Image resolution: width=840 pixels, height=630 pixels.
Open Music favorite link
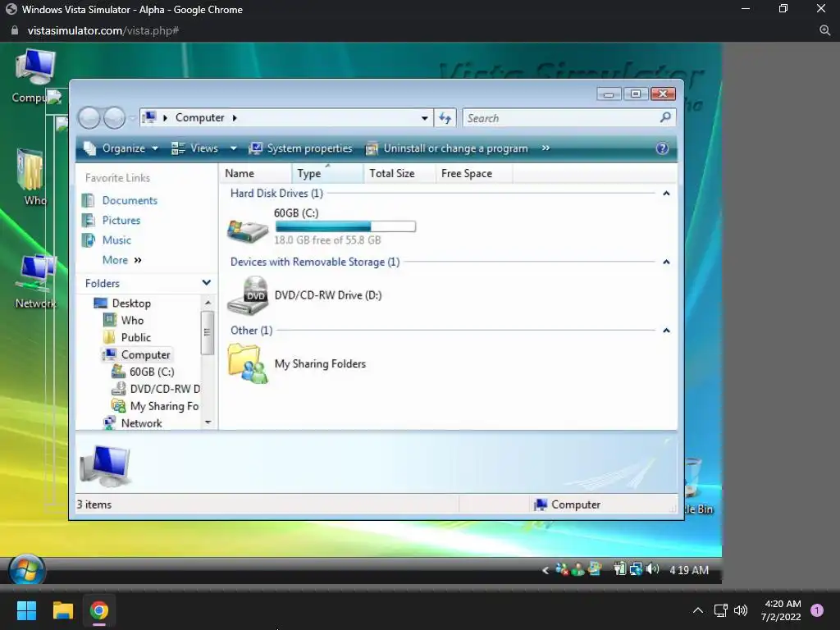[x=116, y=240]
